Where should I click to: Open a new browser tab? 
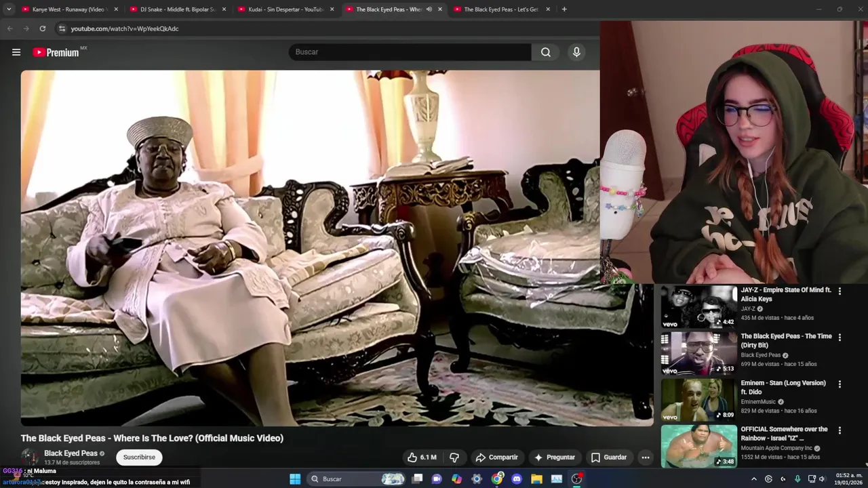(x=564, y=9)
